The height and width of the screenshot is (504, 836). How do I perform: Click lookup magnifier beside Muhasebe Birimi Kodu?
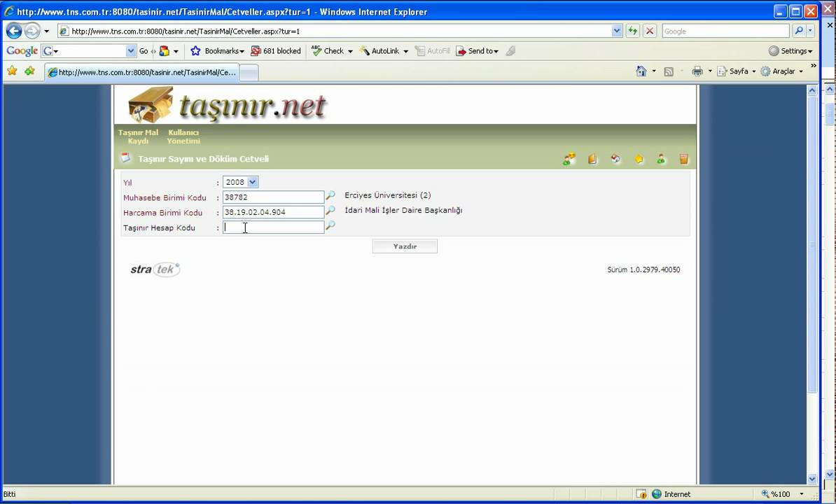pyautogui.click(x=330, y=196)
